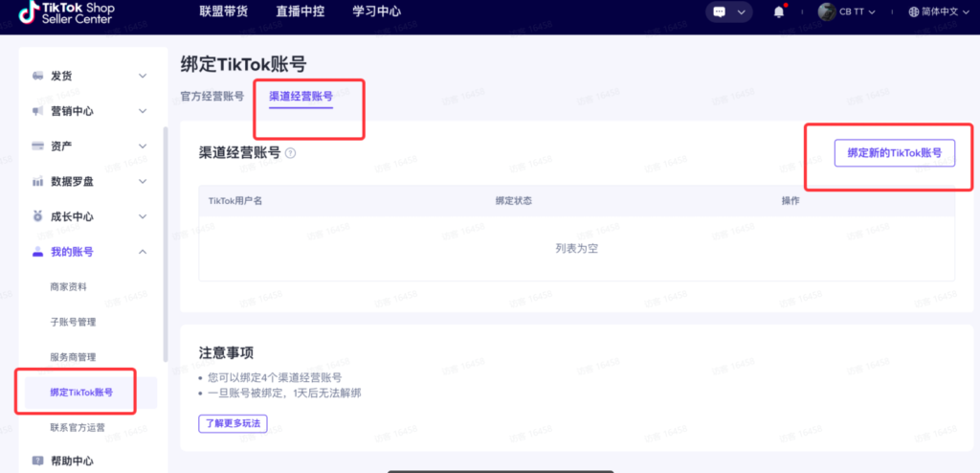Click the 我的账号 person icon
This screenshot has height=473, width=980.
pyautogui.click(x=37, y=252)
